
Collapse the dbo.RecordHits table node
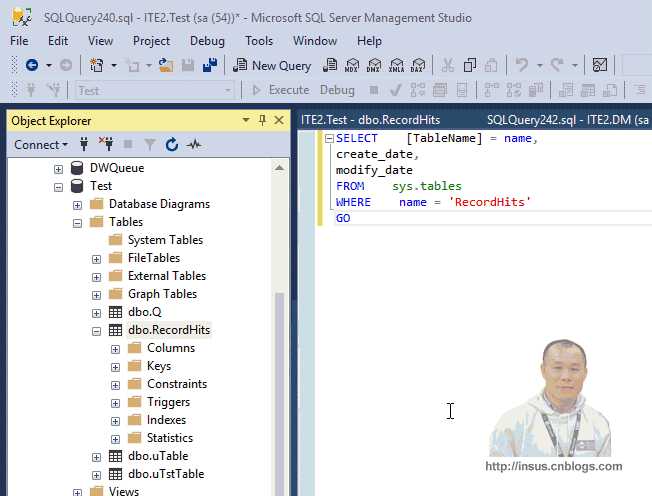[96, 331]
